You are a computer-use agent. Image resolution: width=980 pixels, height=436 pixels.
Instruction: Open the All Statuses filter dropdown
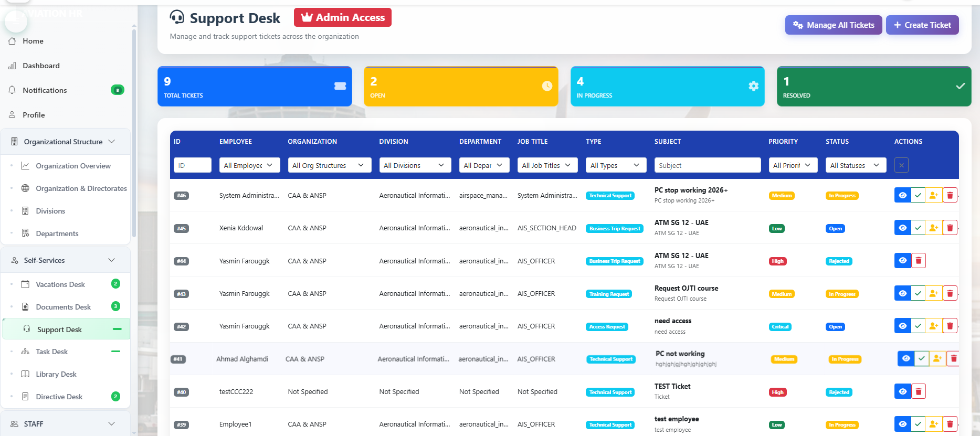(x=855, y=165)
